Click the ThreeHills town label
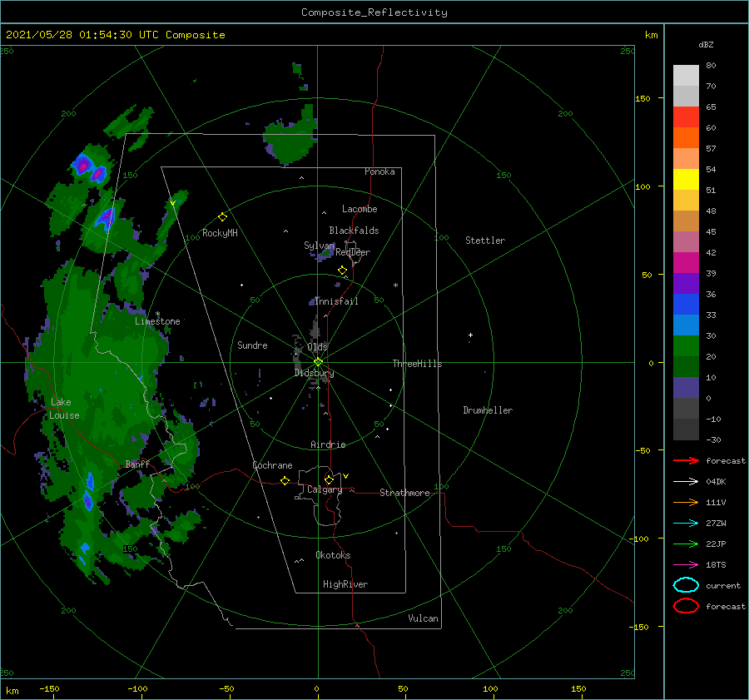 point(417,364)
